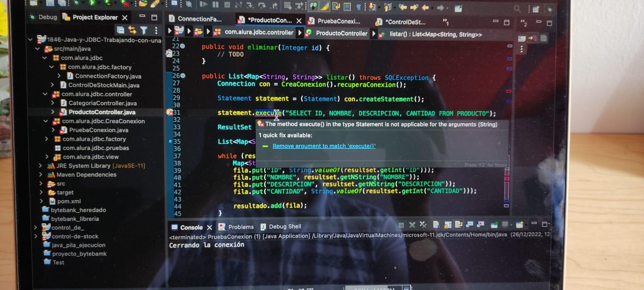Screen dimensions: 644x290
Task: Click red error mark in overview ruler
Action: pyautogui.click(x=508, y=91)
